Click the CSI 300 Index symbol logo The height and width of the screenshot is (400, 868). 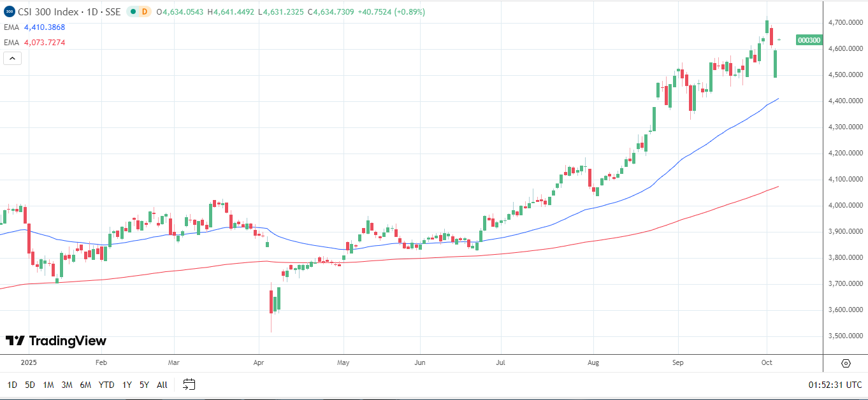coord(10,12)
